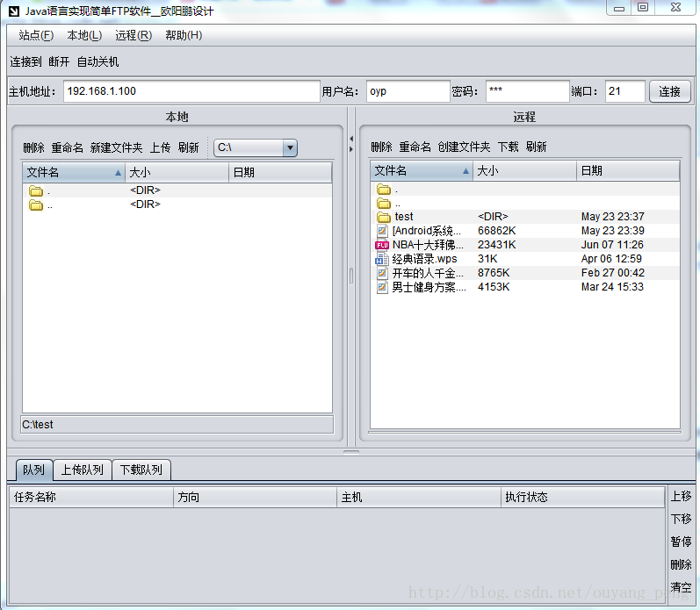Click the local single-dot folder icon
The image size is (700, 610).
coord(36,191)
